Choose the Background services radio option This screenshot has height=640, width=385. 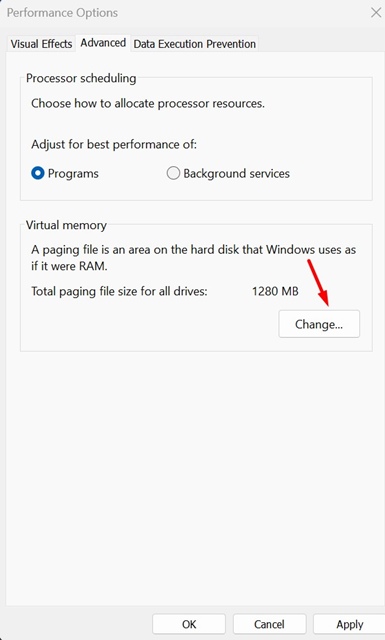(x=173, y=173)
